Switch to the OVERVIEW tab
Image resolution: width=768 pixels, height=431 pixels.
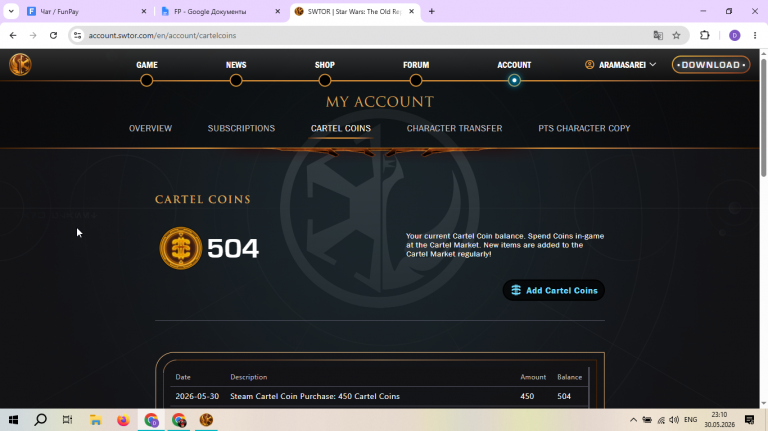click(150, 128)
